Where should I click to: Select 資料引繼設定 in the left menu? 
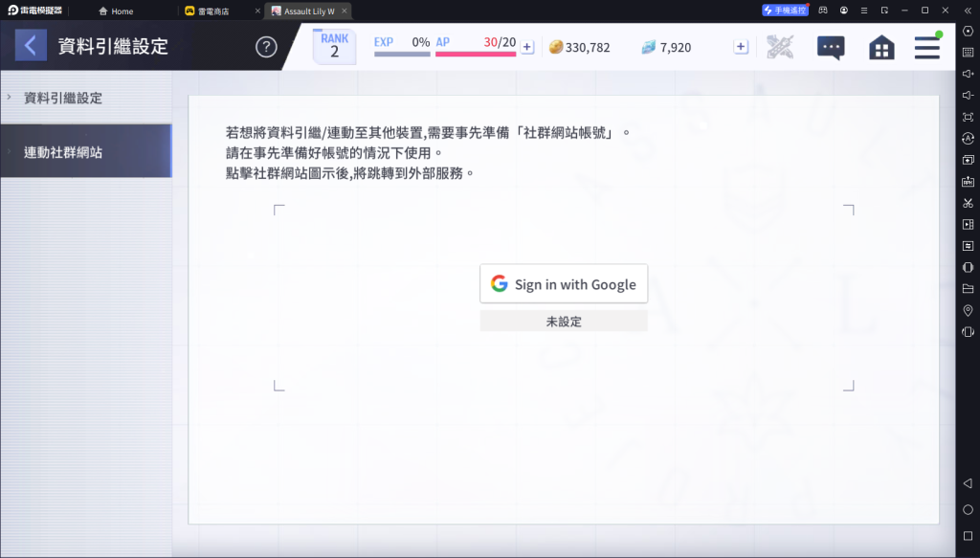86,98
